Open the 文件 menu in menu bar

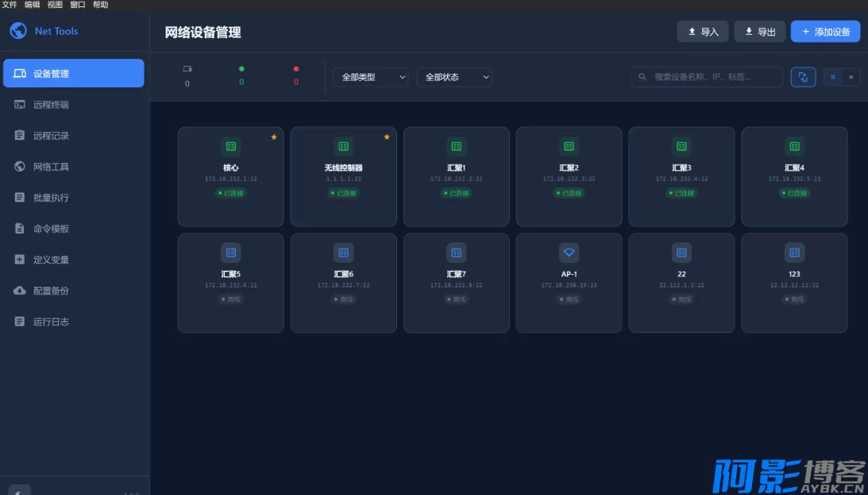[x=10, y=5]
